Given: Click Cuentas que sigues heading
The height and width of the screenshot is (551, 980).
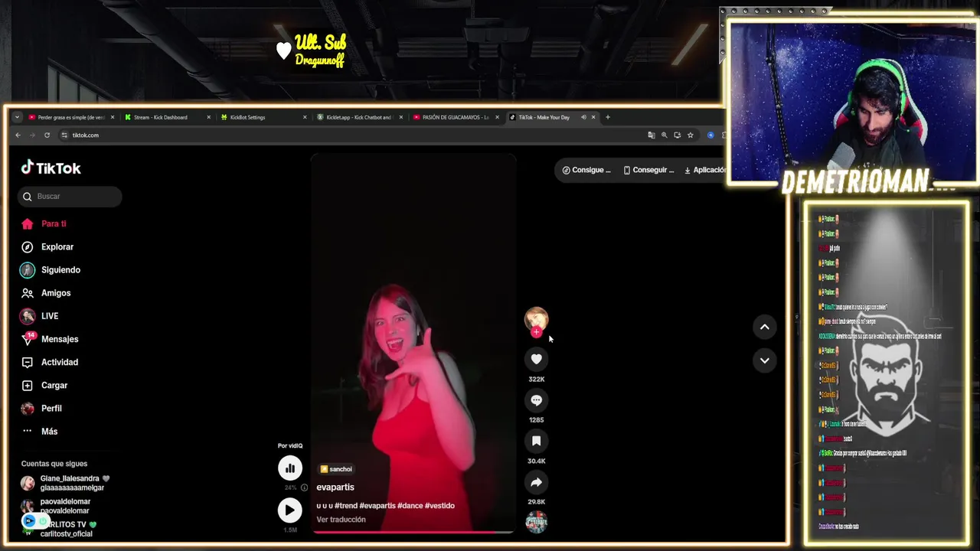Looking at the screenshot, I should [x=54, y=464].
